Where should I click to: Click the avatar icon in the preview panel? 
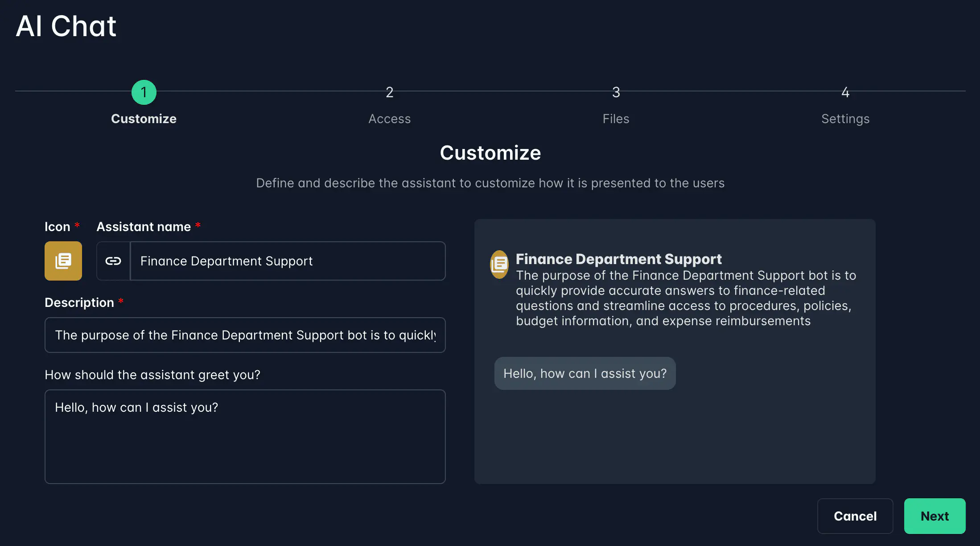(x=499, y=265)
